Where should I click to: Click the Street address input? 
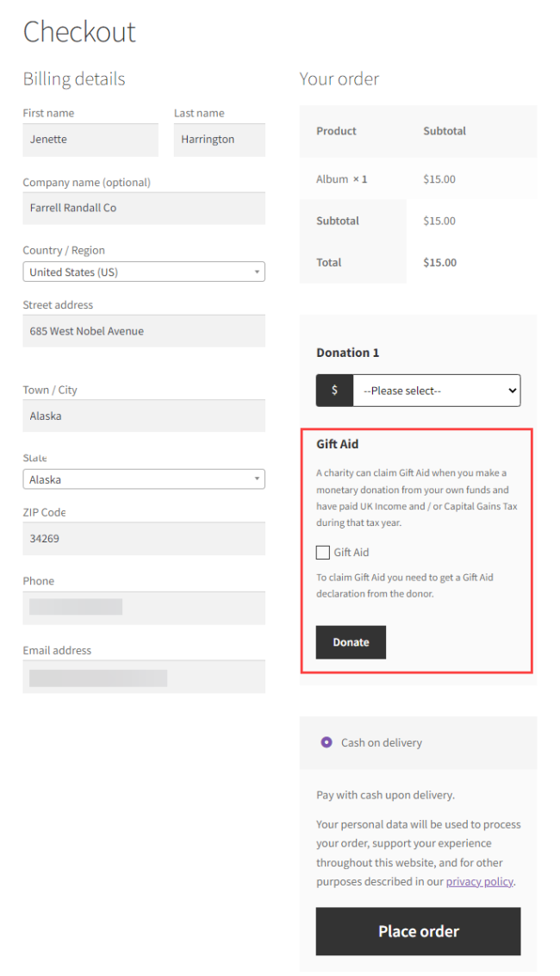click(144, 331)
